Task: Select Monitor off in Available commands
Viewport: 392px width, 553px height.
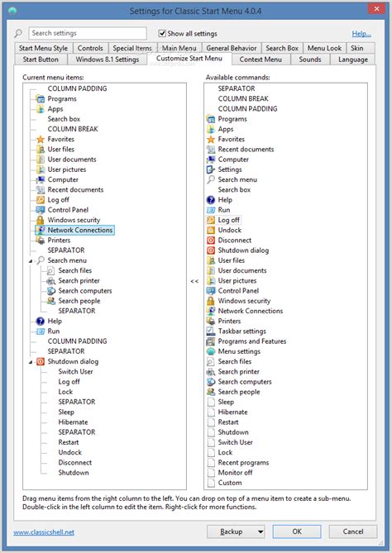Action: (236, 473)
